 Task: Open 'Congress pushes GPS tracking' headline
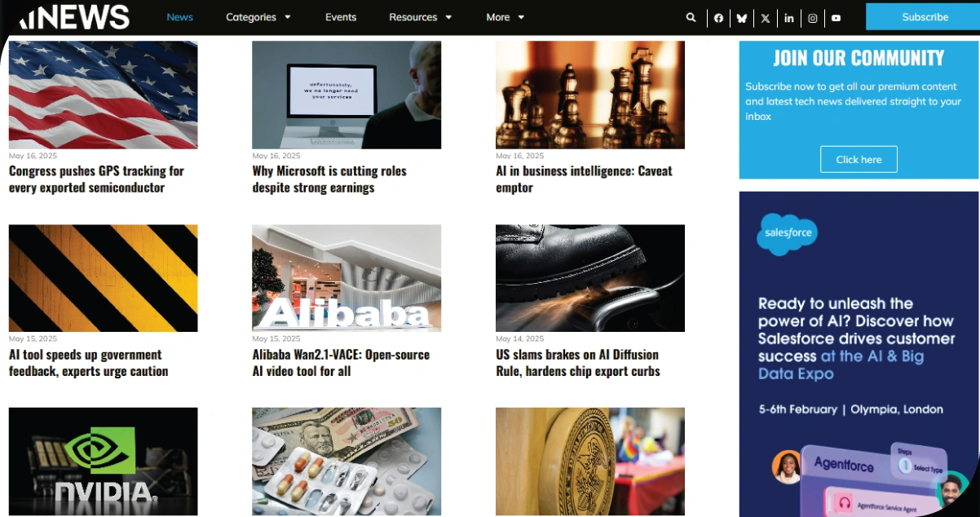point(96,179)
